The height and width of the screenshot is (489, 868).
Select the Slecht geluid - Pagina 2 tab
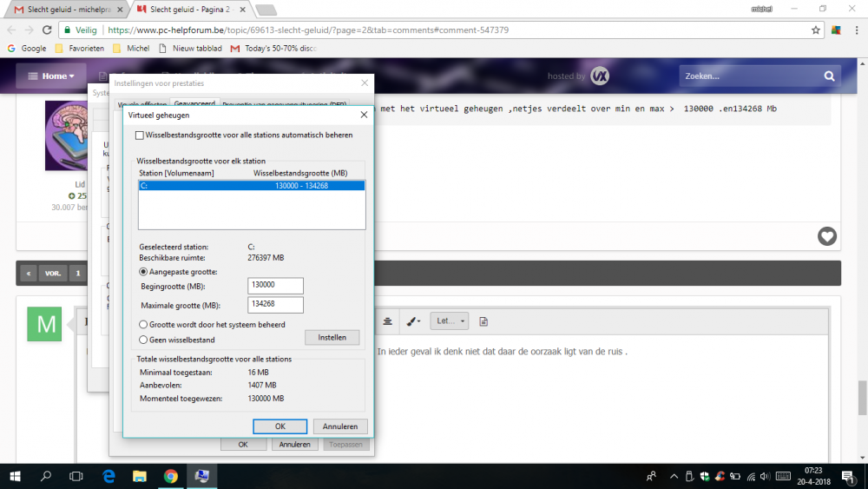click(x=192, y=10)
